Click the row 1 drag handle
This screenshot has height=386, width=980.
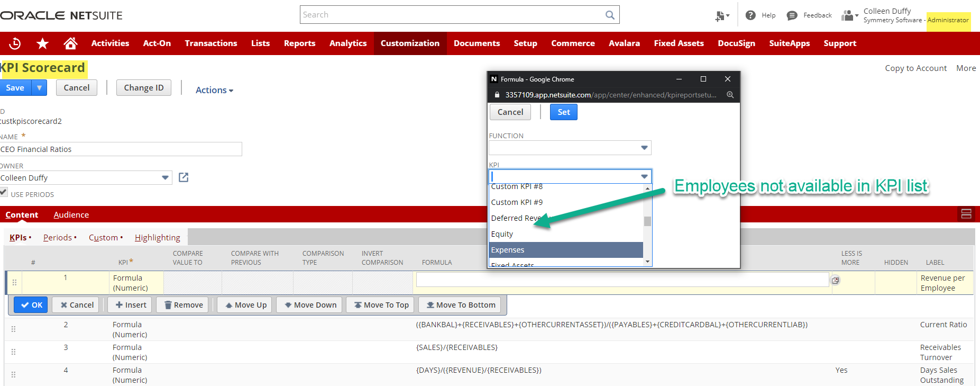[x=14, y=283]
